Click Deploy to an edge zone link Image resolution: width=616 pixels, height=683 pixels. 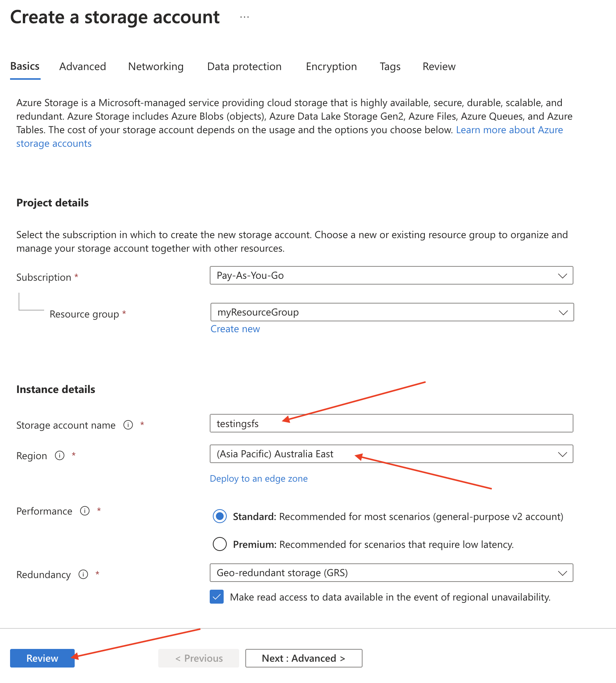pos(259,479)
